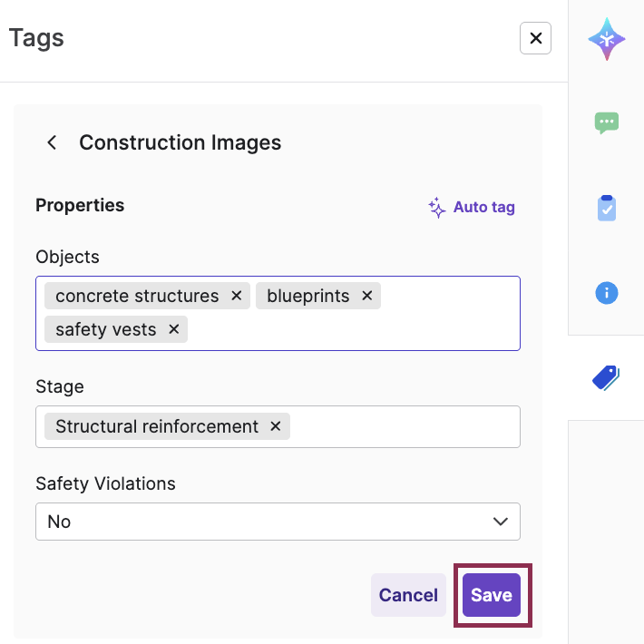Open the clipboard tasks icon

pos(606,208)
